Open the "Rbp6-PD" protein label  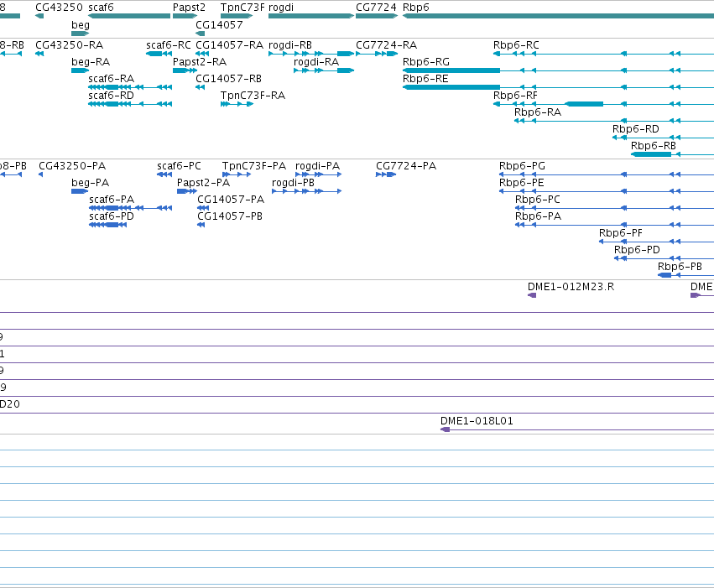coord(637,250)
